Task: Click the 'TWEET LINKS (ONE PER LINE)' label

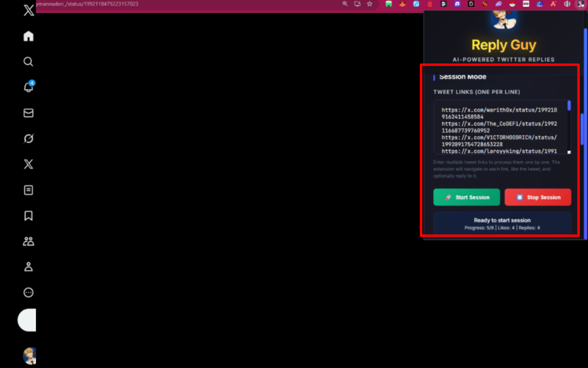Action: [477, 92]
